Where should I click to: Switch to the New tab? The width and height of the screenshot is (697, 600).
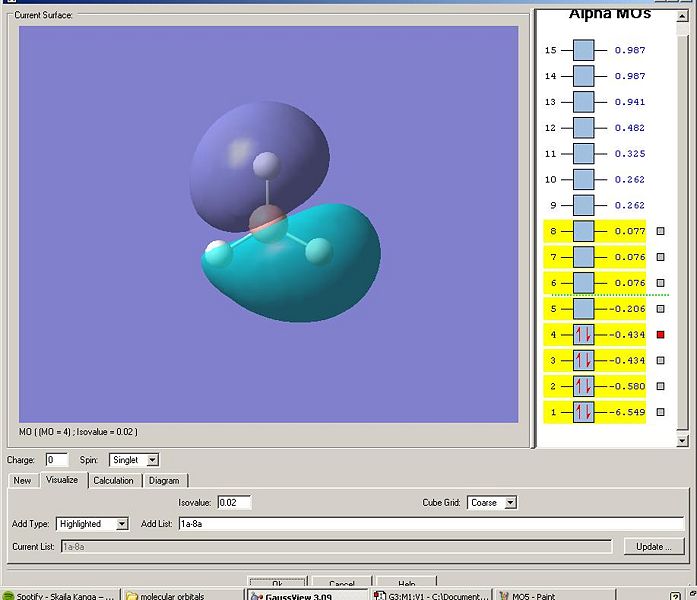click(22, 480)
